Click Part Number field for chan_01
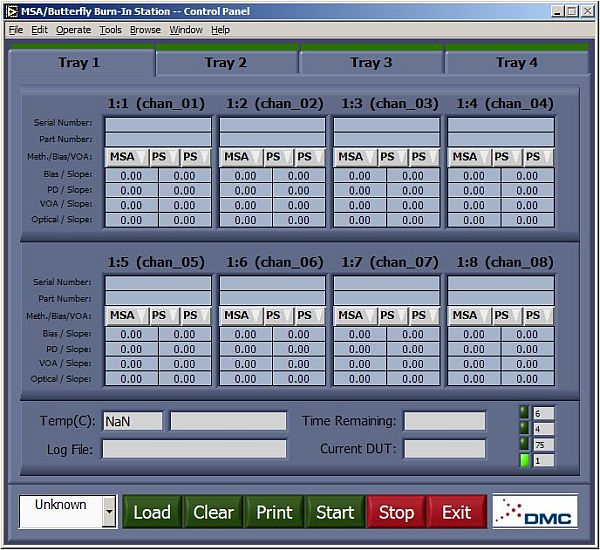Image resolution: width=600 pixels, height=550 pixels. click(158, 139)
